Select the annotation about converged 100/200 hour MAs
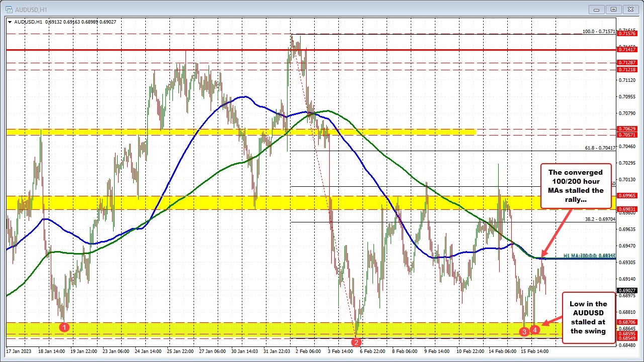 pyautogui.click(x=576, y=185)
